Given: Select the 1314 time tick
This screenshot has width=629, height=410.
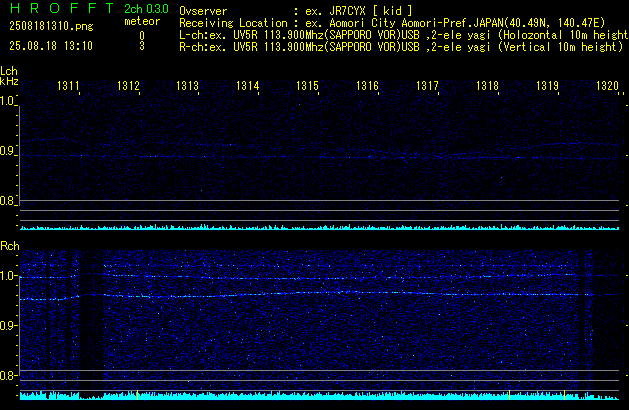Looking at the screenshot, I should (x=248, y=86).
